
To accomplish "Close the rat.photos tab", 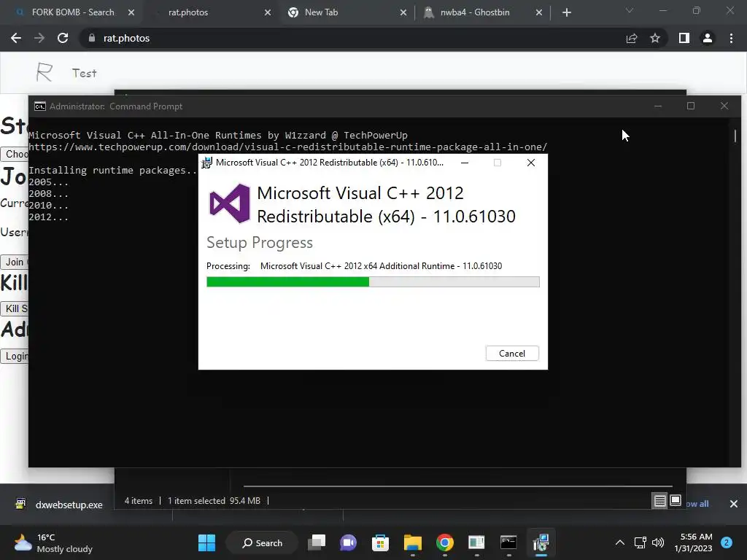I will (268, 13).
